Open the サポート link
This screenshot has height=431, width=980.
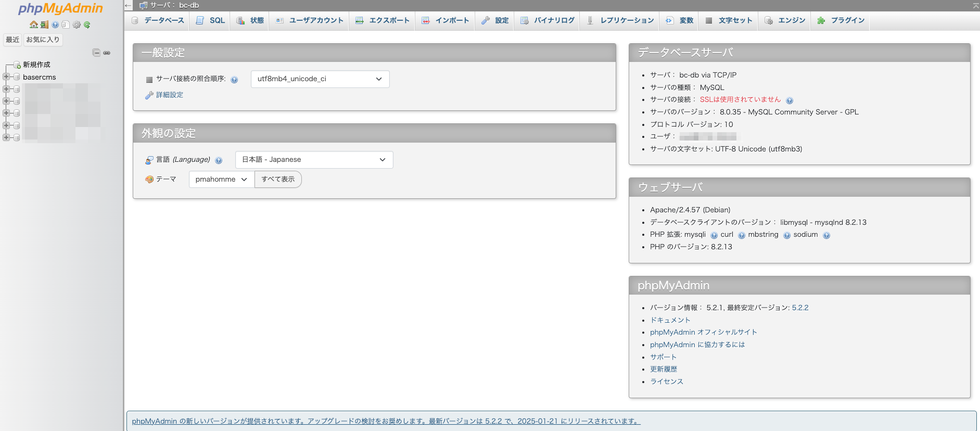click(x=664, y=357)
